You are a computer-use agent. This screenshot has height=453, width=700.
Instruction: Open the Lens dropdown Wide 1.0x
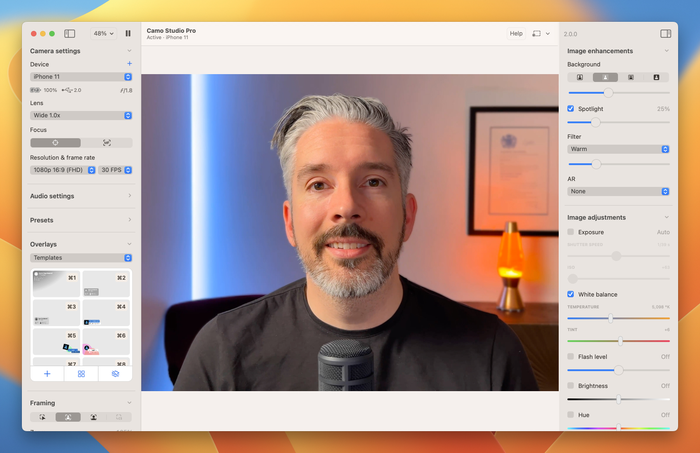point(81,116)
